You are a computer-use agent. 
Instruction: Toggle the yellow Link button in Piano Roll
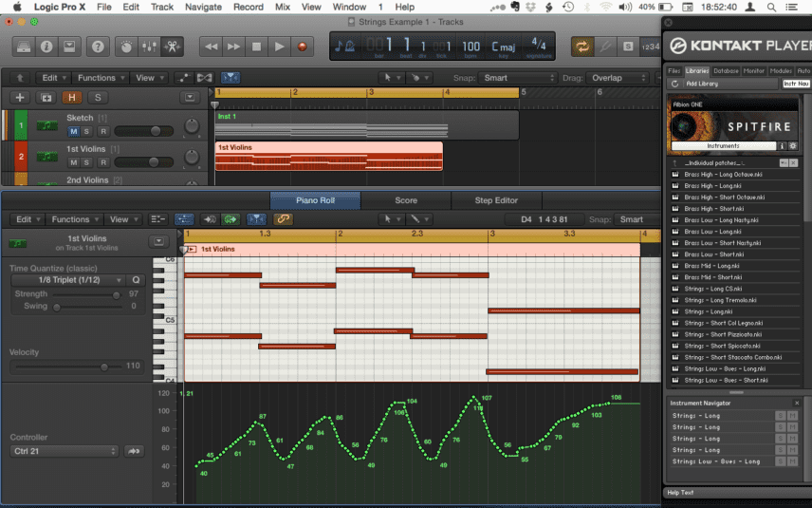pos(283,219)
